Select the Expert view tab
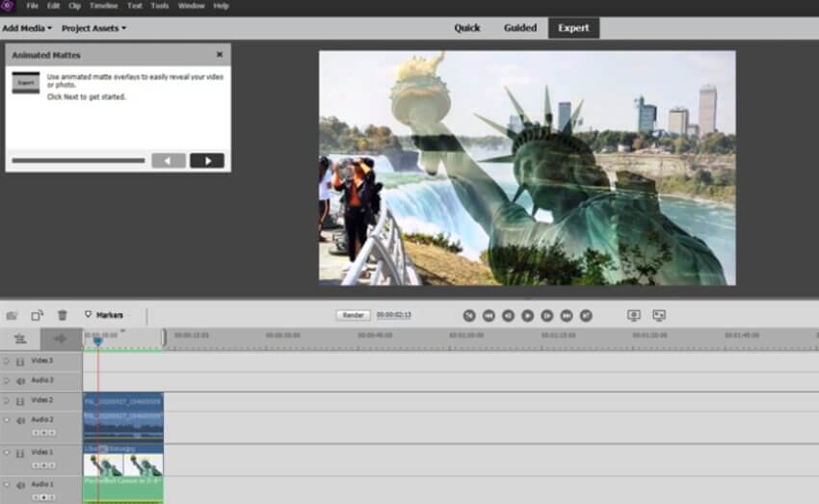Screen dimensions: 819x504 tap(573, 28)
